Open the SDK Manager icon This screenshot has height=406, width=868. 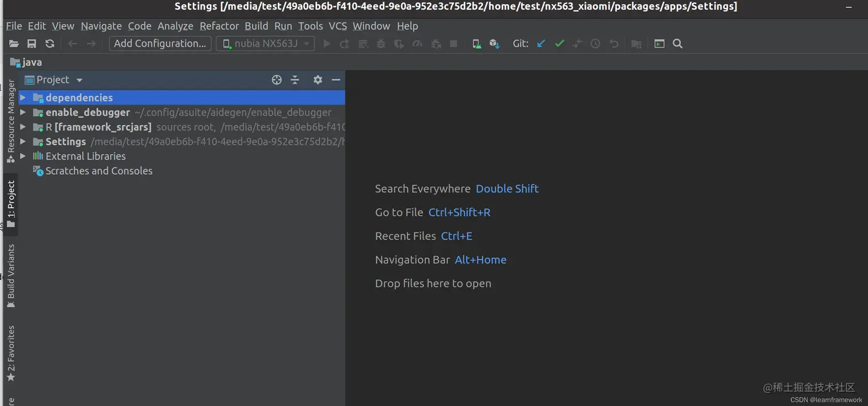pyautogui.click(x=494, y=44)
